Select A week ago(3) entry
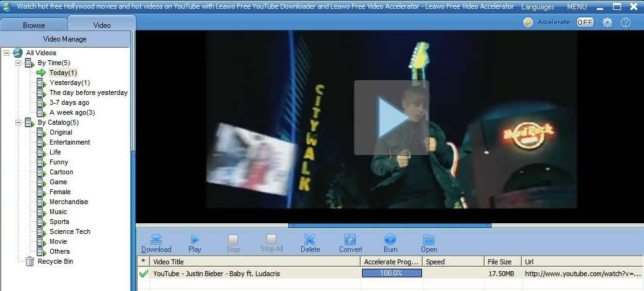 73,113
